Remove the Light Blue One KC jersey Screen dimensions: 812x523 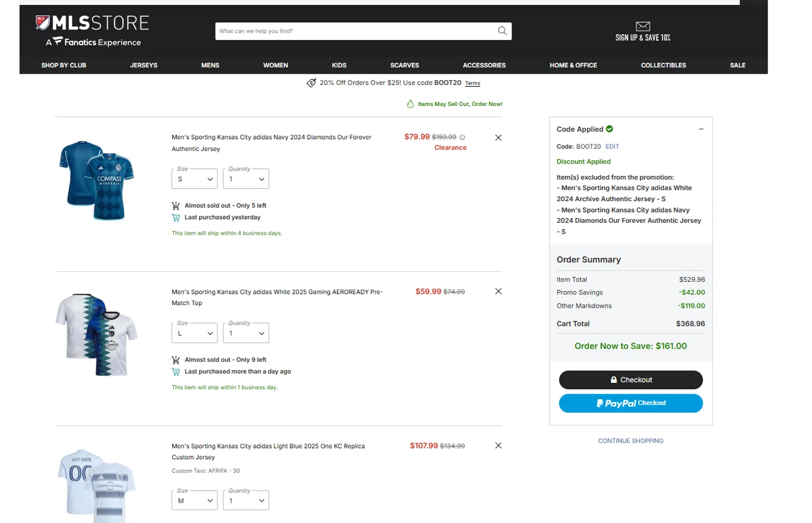[x=498, y=446]
